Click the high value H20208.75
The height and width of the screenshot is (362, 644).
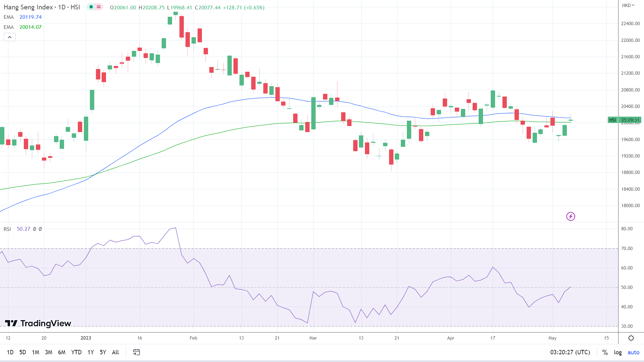(x=152, y=7)
